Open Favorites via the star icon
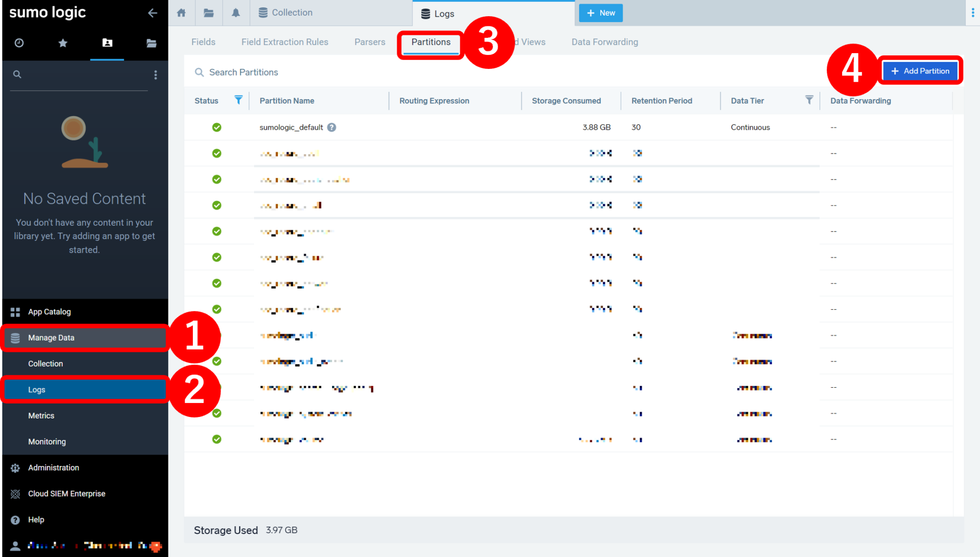 pyautogui.click(x=63, y=43)
